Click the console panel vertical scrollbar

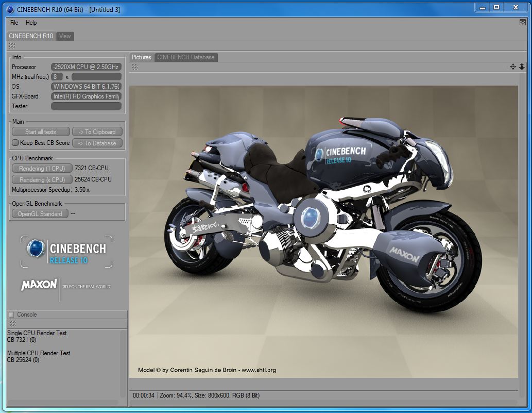click(x=123, y=364)
